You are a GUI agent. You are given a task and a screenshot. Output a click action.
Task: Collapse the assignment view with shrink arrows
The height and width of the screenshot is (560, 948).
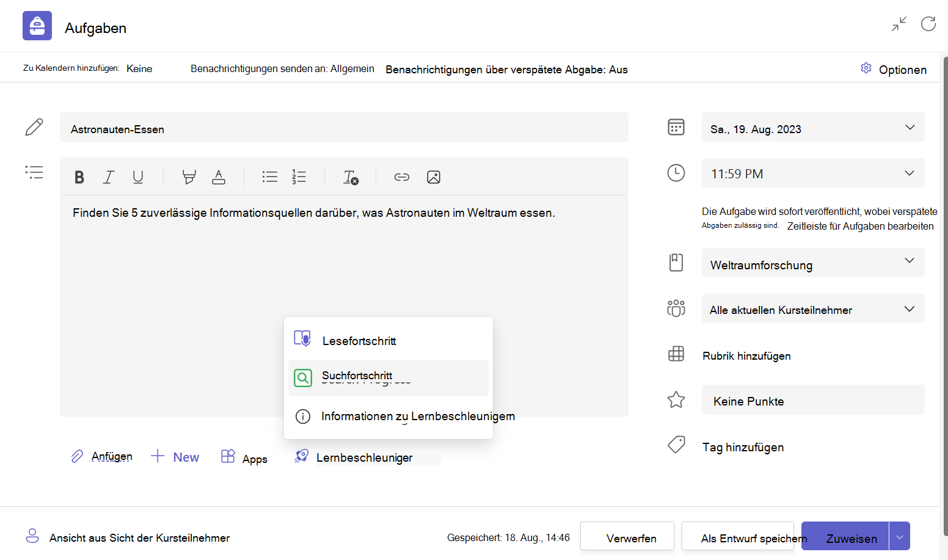[x=899, y=24]
